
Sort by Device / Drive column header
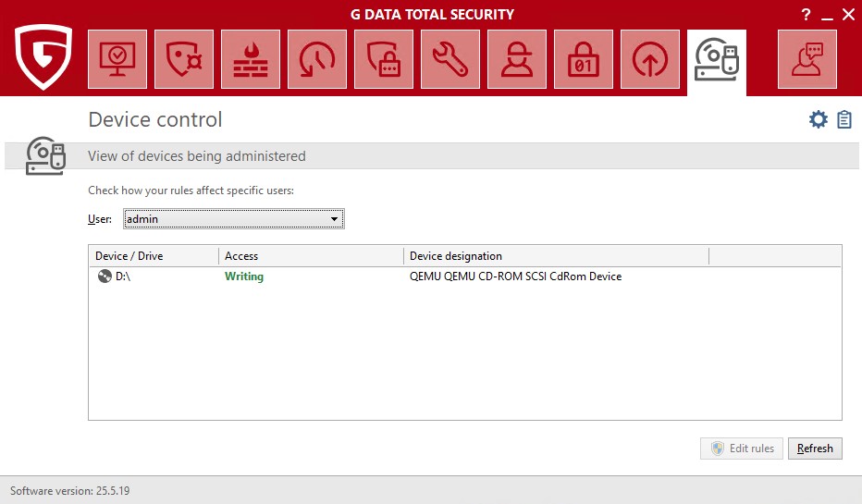click(154, 256)
